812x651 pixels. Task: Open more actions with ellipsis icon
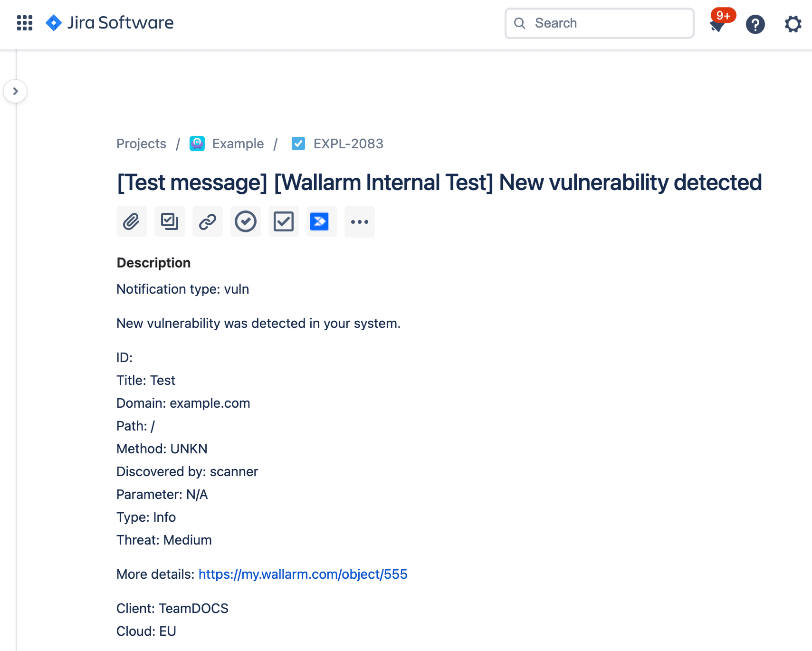(359, 221)
